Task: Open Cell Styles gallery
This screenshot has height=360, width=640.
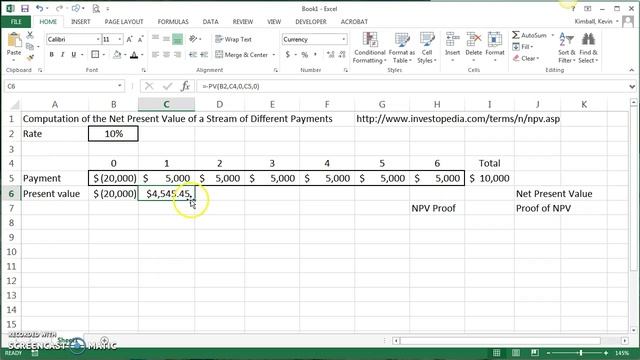Action: [x=427, y=48]
